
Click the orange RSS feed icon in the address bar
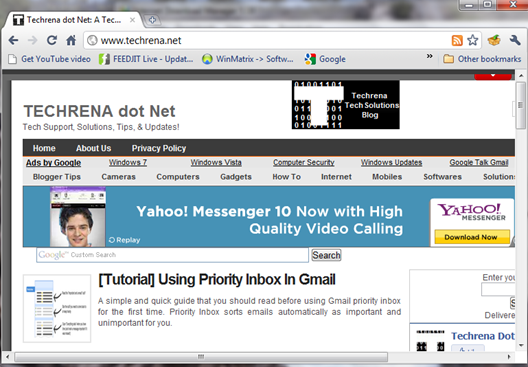(457, 40)
